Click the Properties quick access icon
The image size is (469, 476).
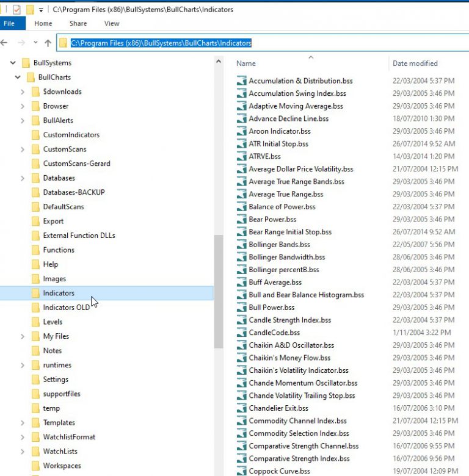(16, 10)
